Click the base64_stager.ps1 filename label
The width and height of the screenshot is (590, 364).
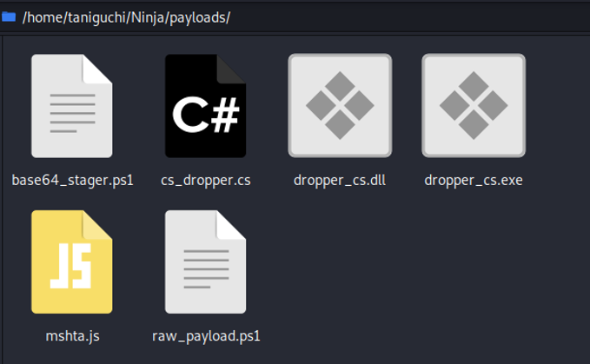pos(72,181)
